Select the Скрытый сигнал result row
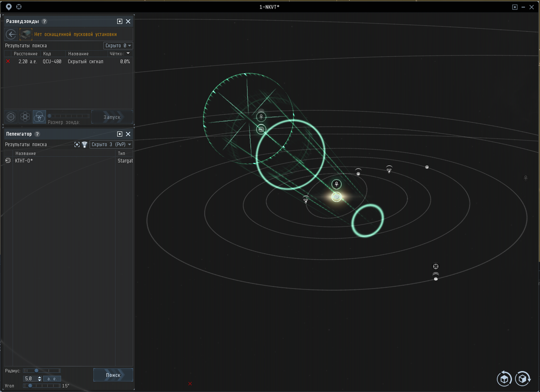Screen dimensions: 540x392 click(69, 61)
